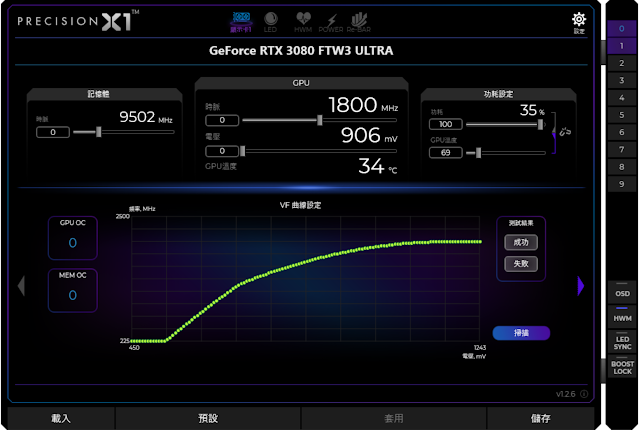Click the GPU temperature target slider handle

click(x=478, y=153)
